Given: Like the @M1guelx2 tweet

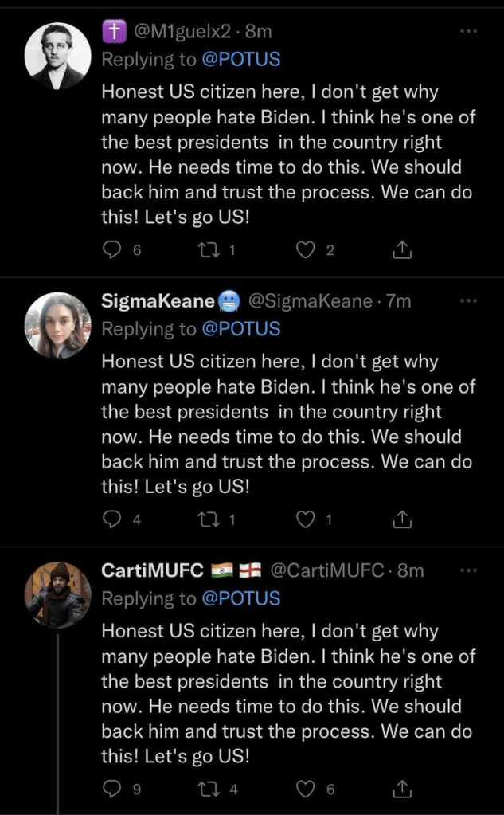Looking at the screenshot, I should pos(305,250).
